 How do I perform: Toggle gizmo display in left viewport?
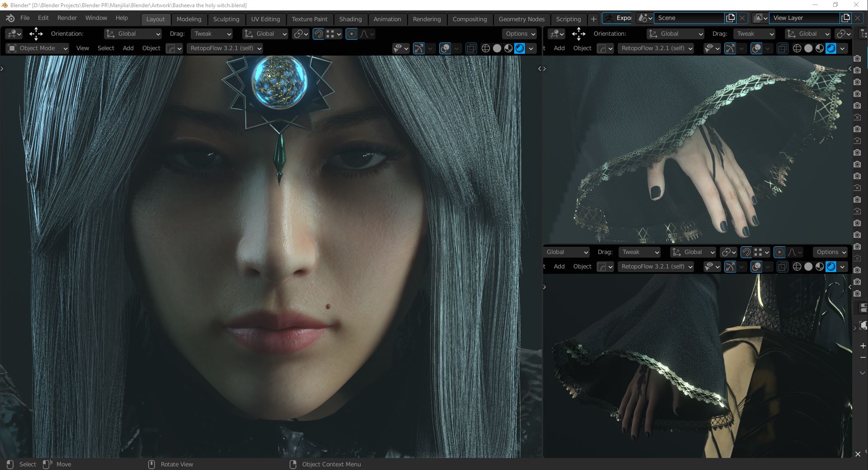[419, 48]
